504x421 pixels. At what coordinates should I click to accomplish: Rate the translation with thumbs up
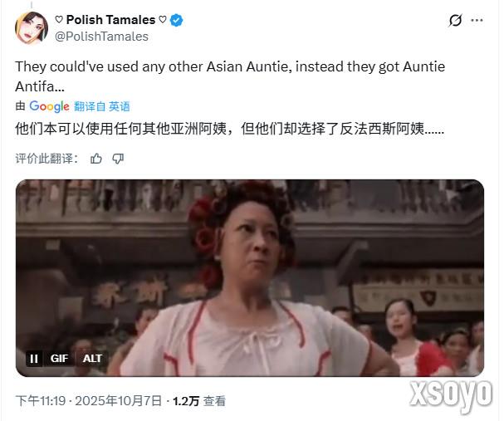pos(95,159)
